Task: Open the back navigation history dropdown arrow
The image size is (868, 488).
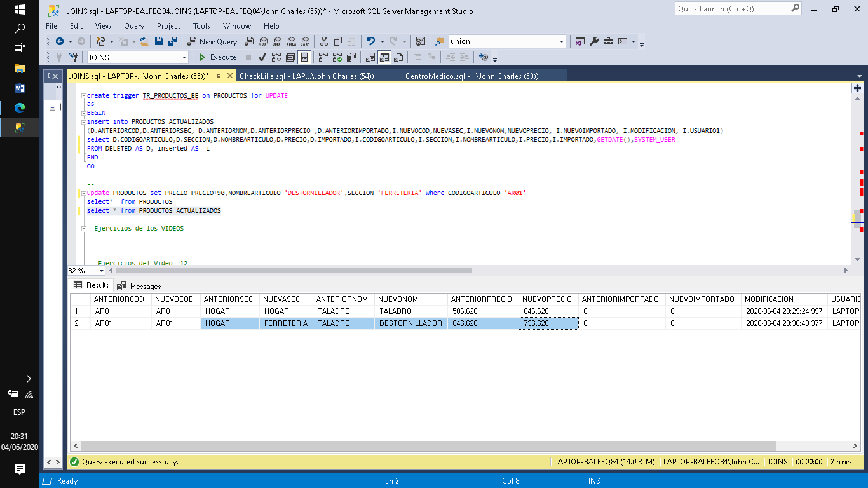Action: pyautogui.click(x=70, y=41)
